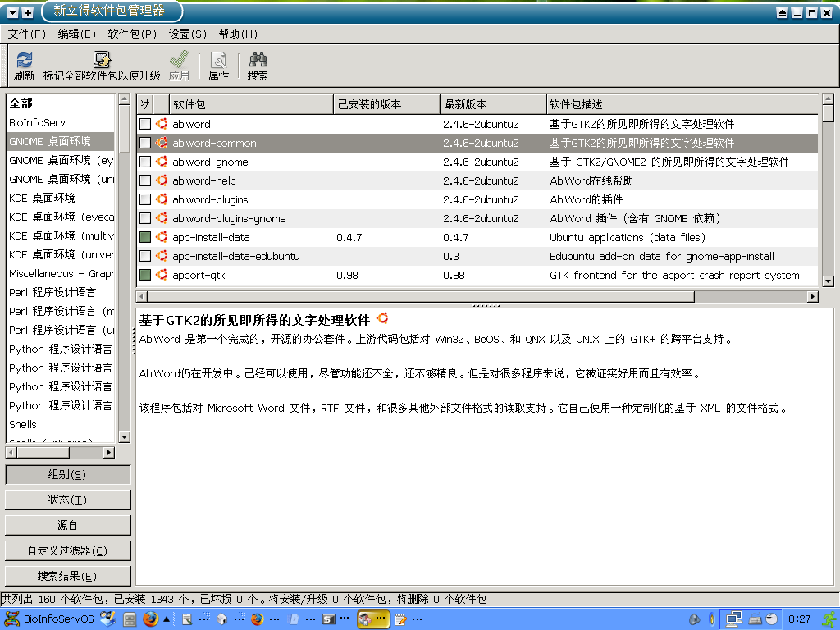Click the round clock tray icon
The width and height of the screenshot is (840, 630).
[771, 619]
